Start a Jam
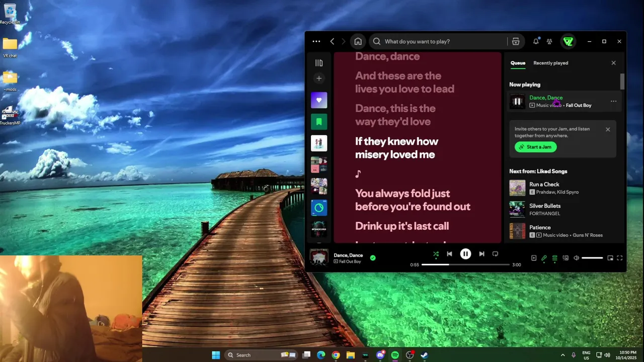This screenshot has height=362, width=644. click(x=535, y=147)
